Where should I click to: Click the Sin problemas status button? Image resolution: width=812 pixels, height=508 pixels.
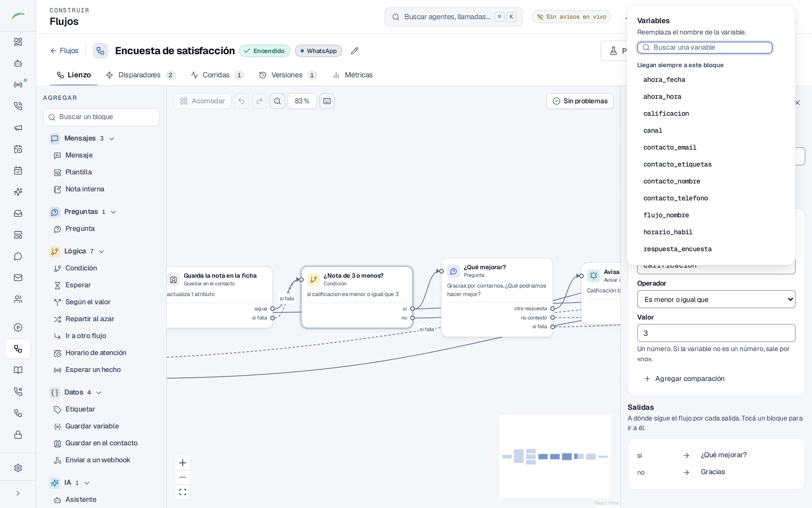(580, 101)
